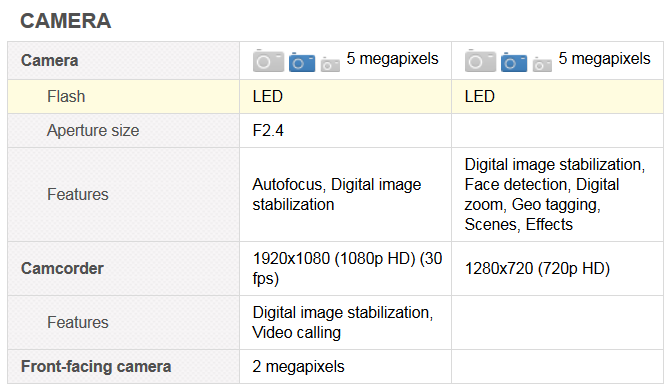This screenshot has width=664, height=387.
Task: Select the Flash row label
Action: click(x=66, y=97)
